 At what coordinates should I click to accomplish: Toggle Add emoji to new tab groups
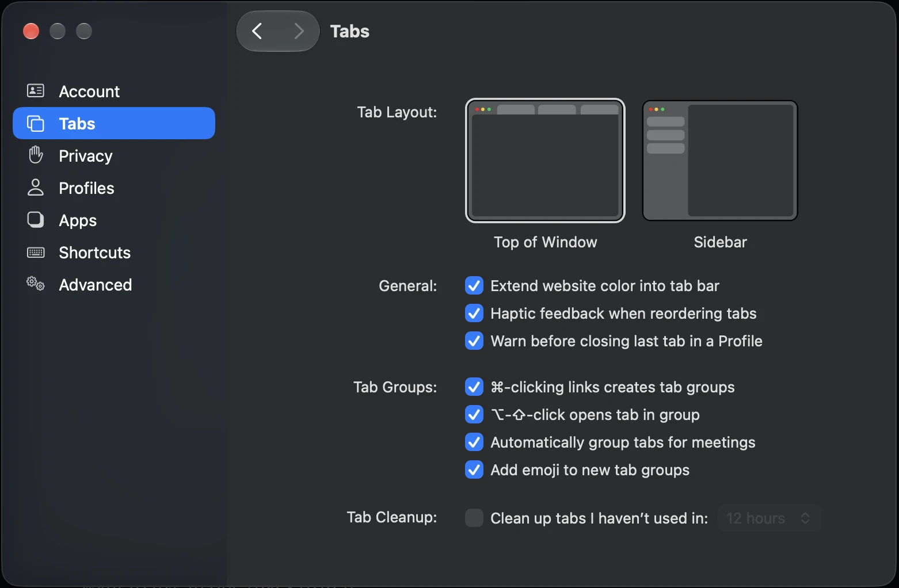pos(474,469)
